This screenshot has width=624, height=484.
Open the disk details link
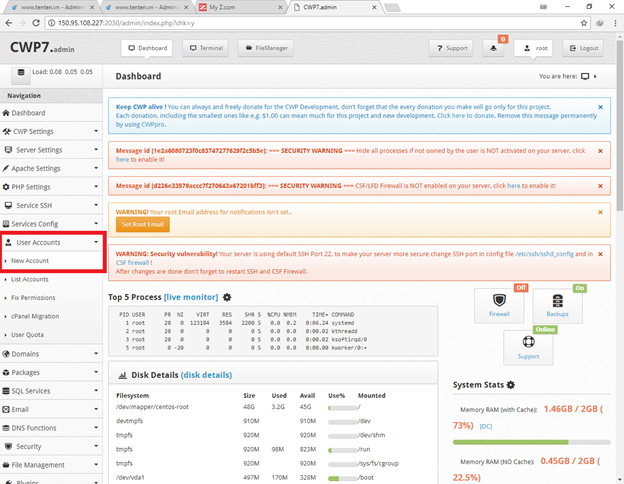click(206, 375)
